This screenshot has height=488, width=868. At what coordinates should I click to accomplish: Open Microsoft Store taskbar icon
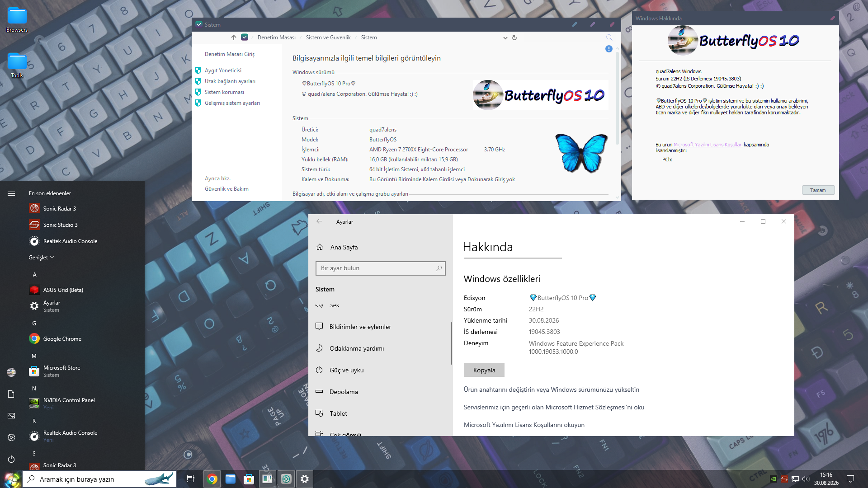[249, 479]
